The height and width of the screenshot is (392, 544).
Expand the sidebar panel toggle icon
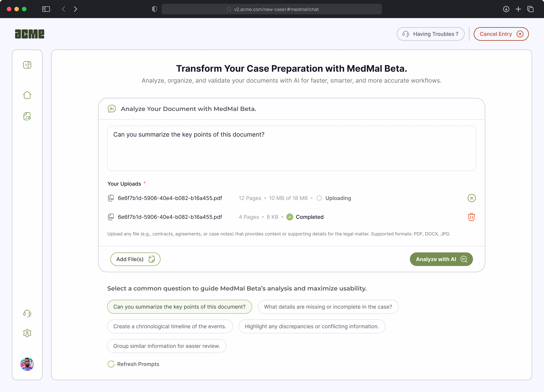(27, 65)
